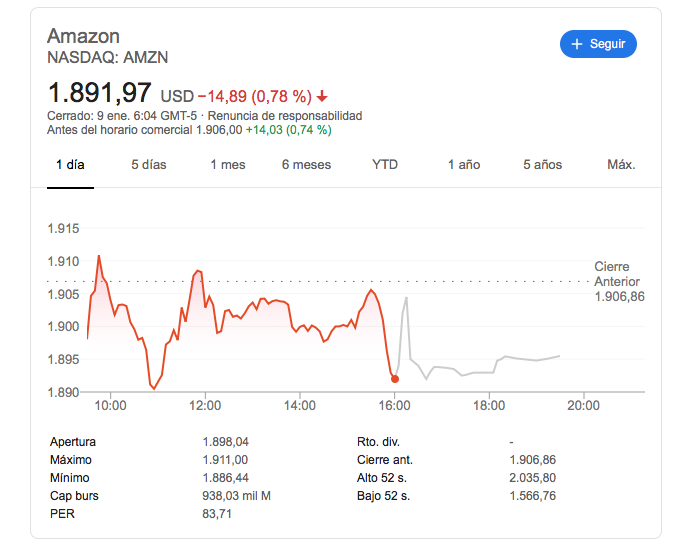
Task: Show the 6 meses chart range
Action: (306, 165)
